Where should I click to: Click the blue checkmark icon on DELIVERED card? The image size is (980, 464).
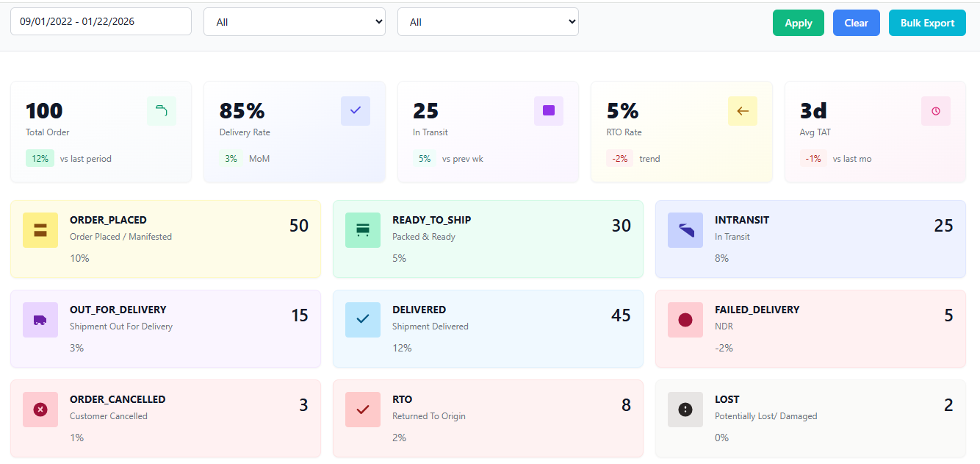click(362, 320)
